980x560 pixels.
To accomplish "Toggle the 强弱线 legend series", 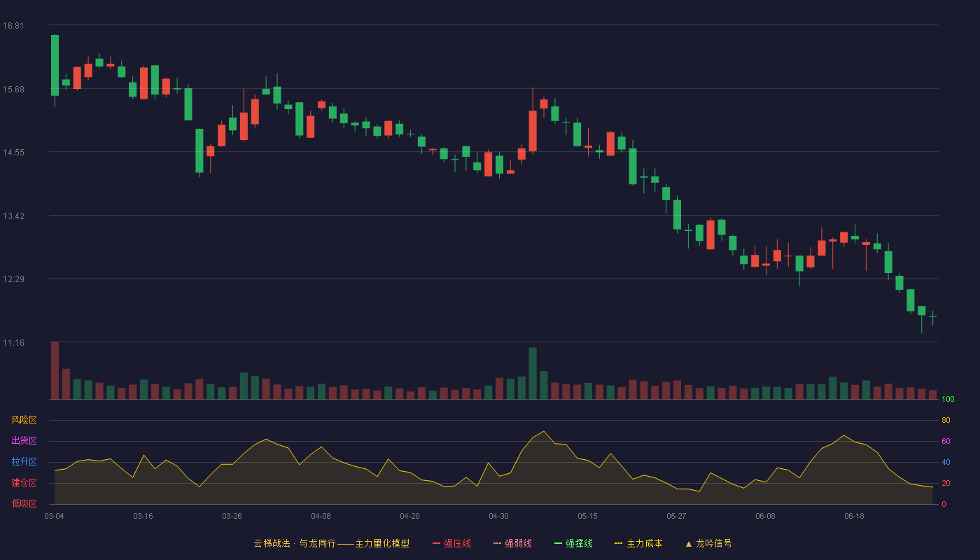I will 512,543.
